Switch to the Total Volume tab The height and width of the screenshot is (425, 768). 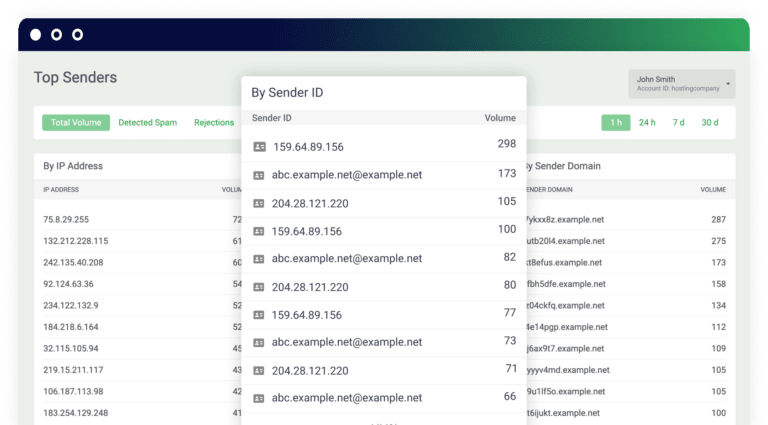point(76,123)
